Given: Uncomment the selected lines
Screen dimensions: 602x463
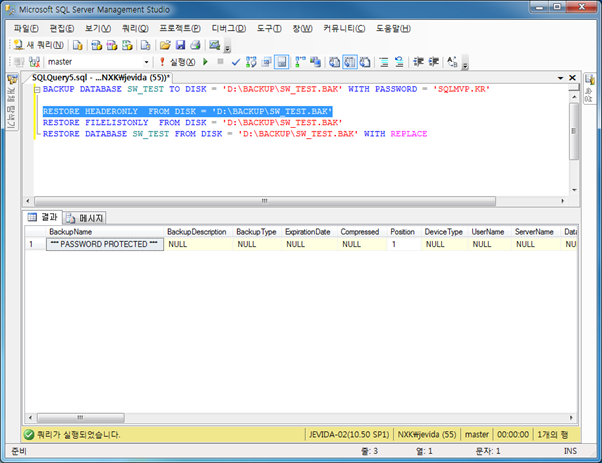Looking at the screenshot, I should tap(399, 62).
